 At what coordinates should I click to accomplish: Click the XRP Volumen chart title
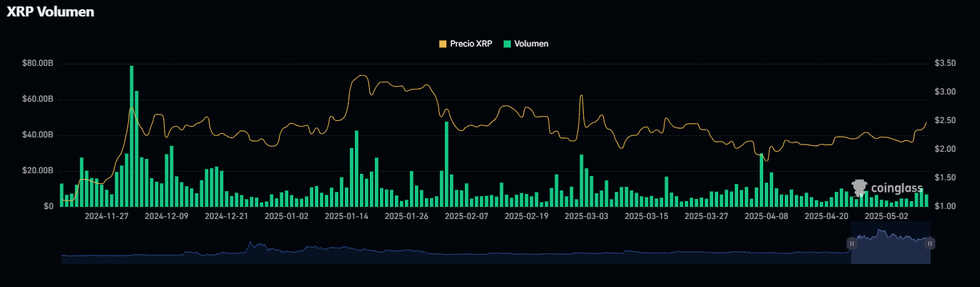[50, 12]
